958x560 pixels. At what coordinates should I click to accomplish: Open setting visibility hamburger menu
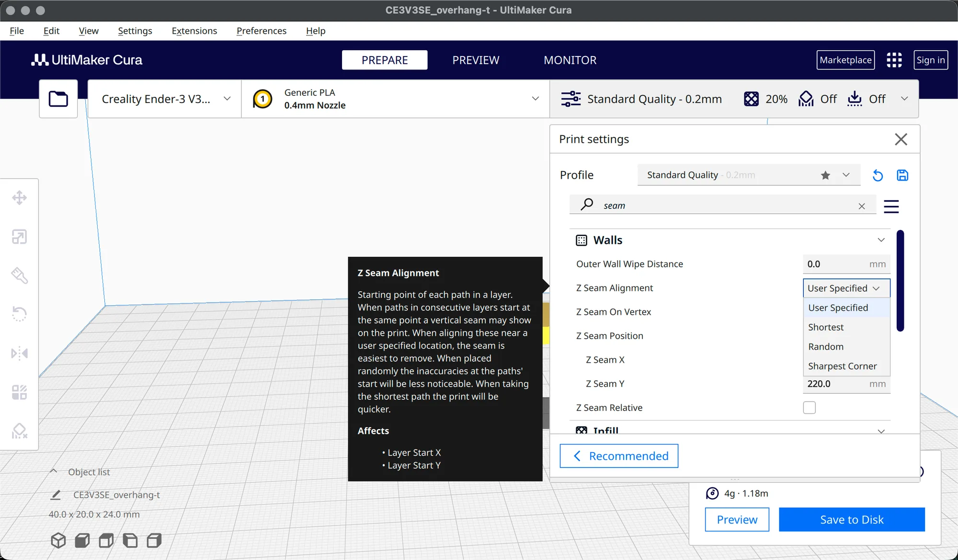[891, 206]
